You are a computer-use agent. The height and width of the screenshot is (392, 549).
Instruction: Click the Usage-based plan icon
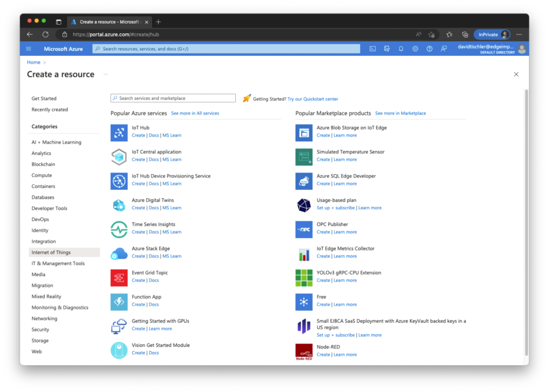(x=304, y=205)
